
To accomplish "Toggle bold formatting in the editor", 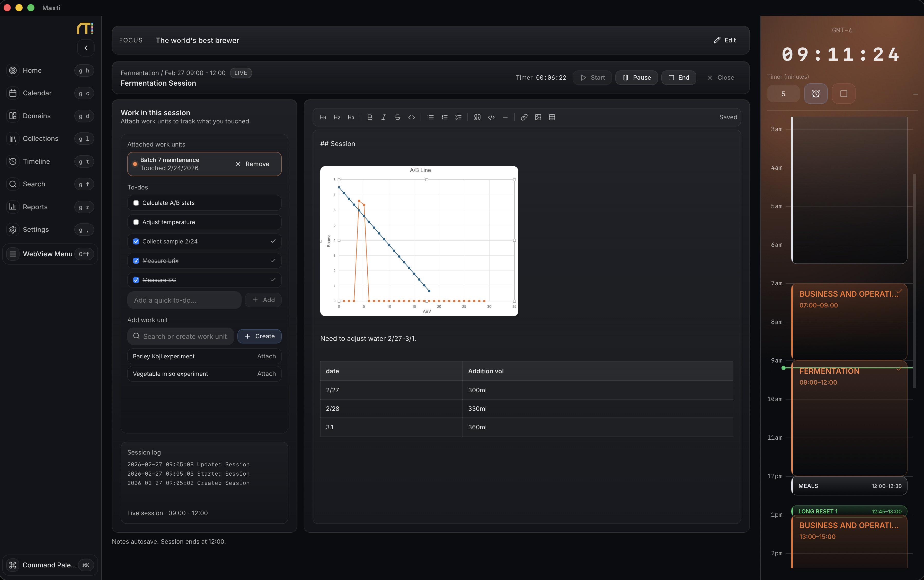I will [x=370, y=117].
